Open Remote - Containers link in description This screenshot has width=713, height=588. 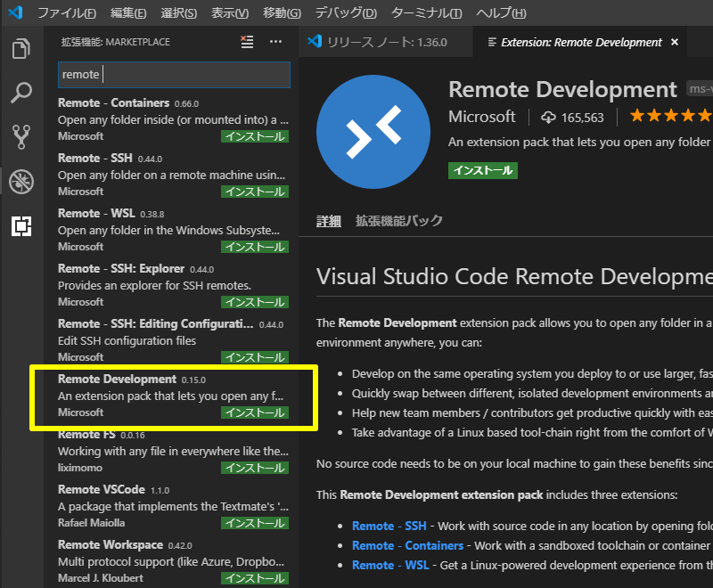408,546
